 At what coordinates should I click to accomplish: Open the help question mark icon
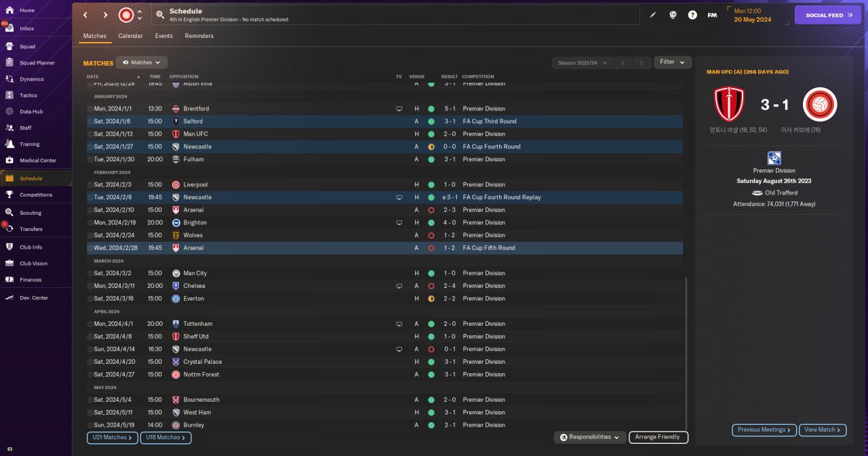click(692, 15)
